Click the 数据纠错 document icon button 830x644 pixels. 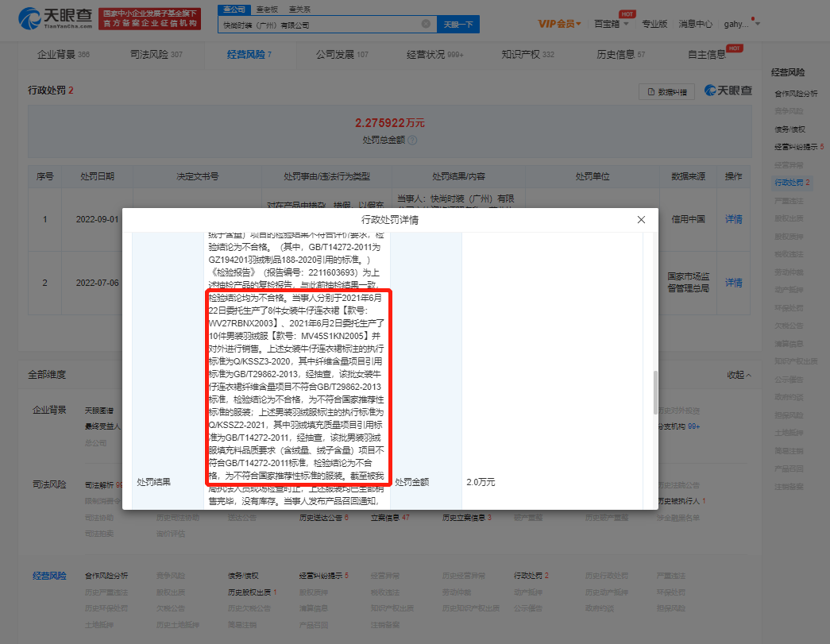(667, 91)
